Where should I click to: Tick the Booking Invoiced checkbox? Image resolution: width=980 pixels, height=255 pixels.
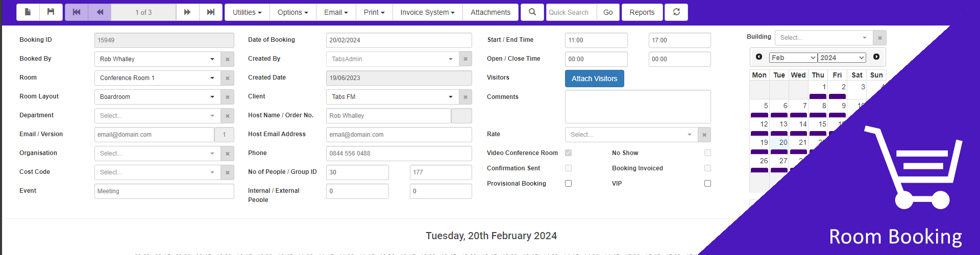coord(707,168)
